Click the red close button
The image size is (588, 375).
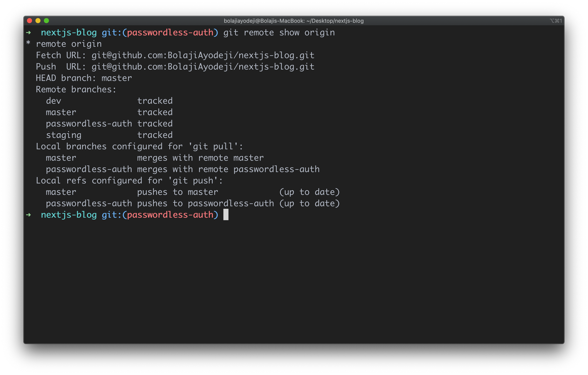click(30, 21)
